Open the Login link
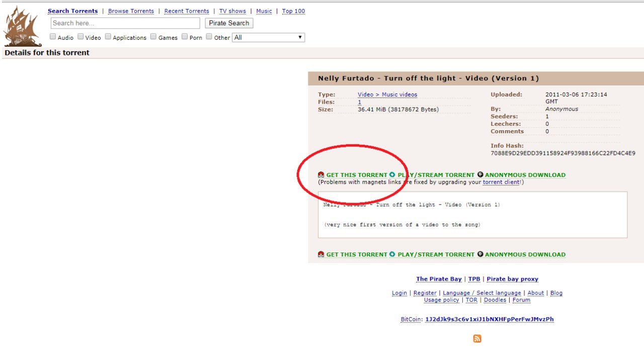 (x=399, y=293)
